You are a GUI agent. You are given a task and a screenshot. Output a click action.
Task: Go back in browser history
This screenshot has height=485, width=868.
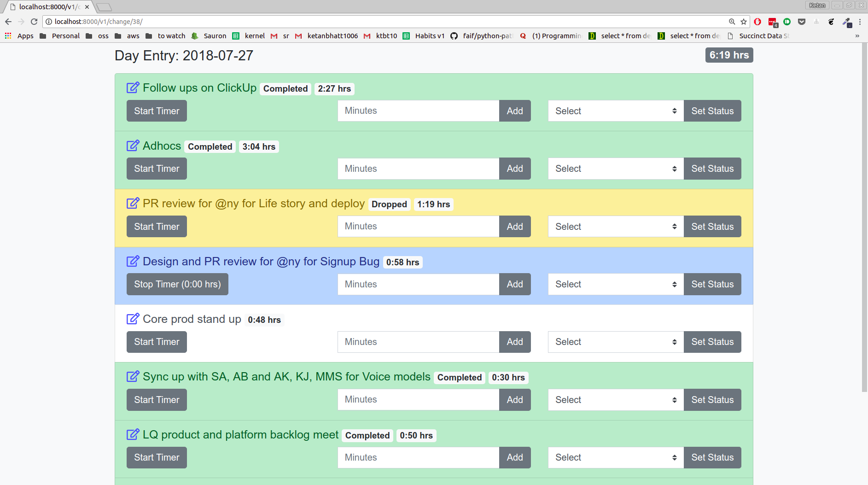(x=8, y=22)
